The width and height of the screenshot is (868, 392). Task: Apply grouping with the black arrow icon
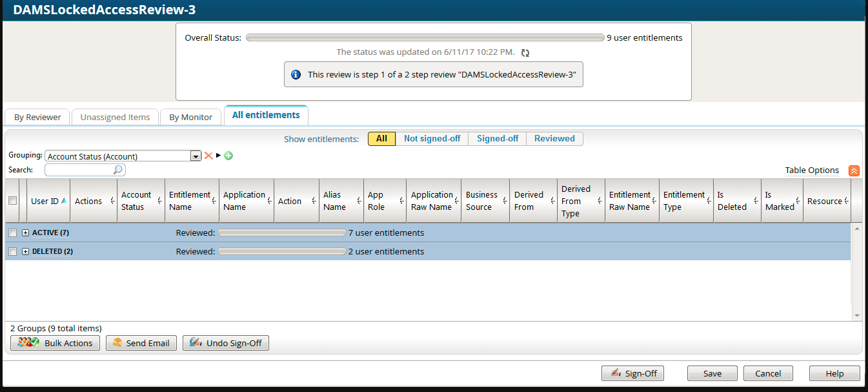(217, 156)
